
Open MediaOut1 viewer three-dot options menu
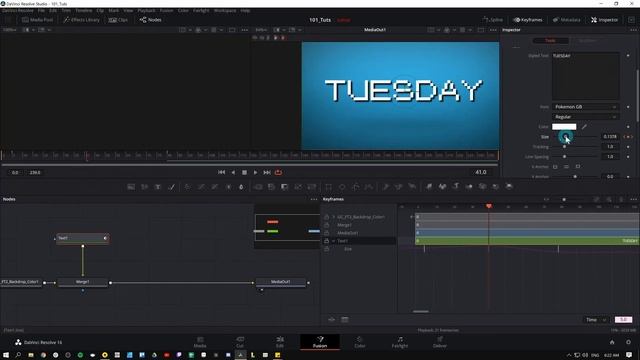point(493,30)
